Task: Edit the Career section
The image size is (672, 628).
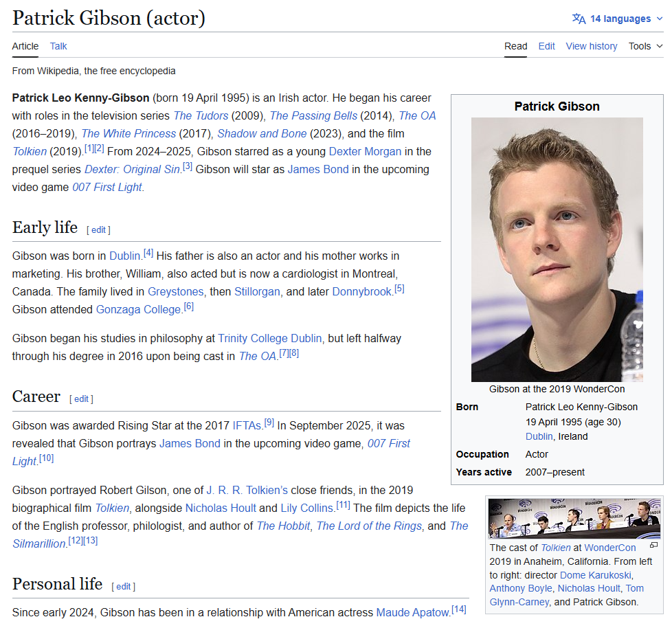Action: pyautogui.click(x=81, y=399)
